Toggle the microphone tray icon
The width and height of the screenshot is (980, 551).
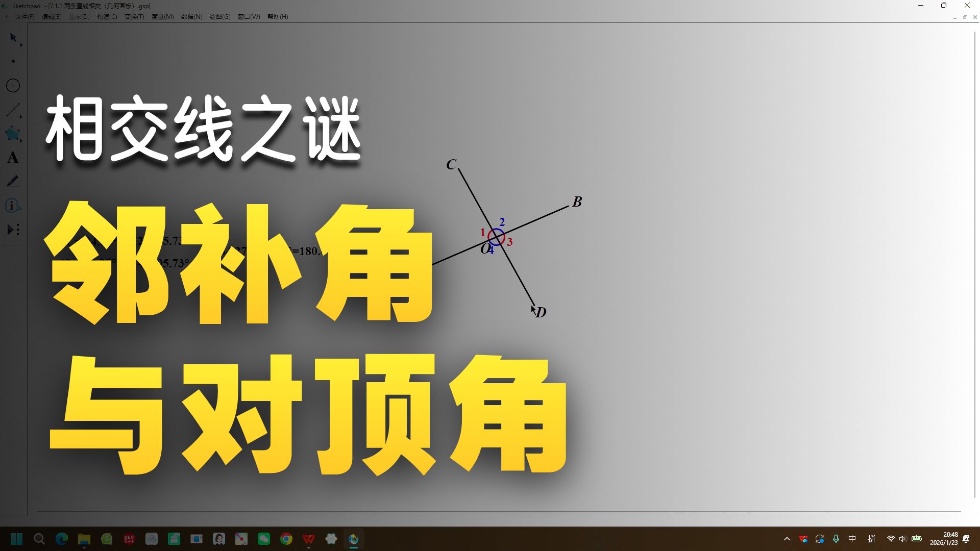[x=836, y=539]
